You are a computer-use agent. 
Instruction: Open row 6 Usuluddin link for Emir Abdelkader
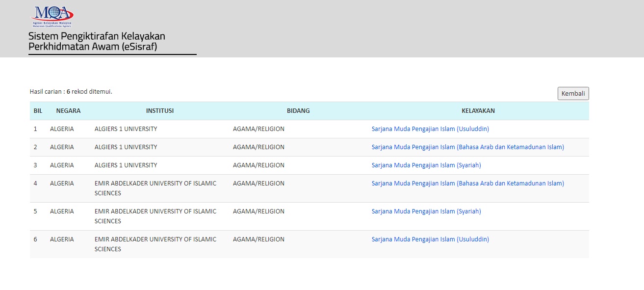click(x=430, y=239)
